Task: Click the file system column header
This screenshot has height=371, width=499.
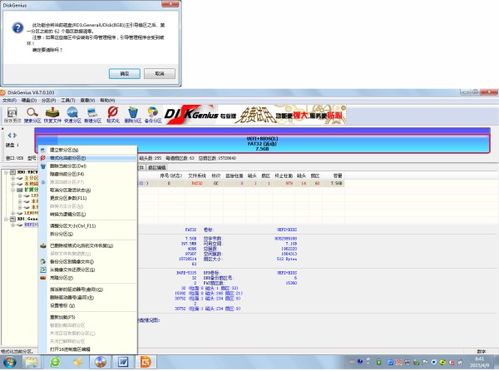Action: pos(197,176)
